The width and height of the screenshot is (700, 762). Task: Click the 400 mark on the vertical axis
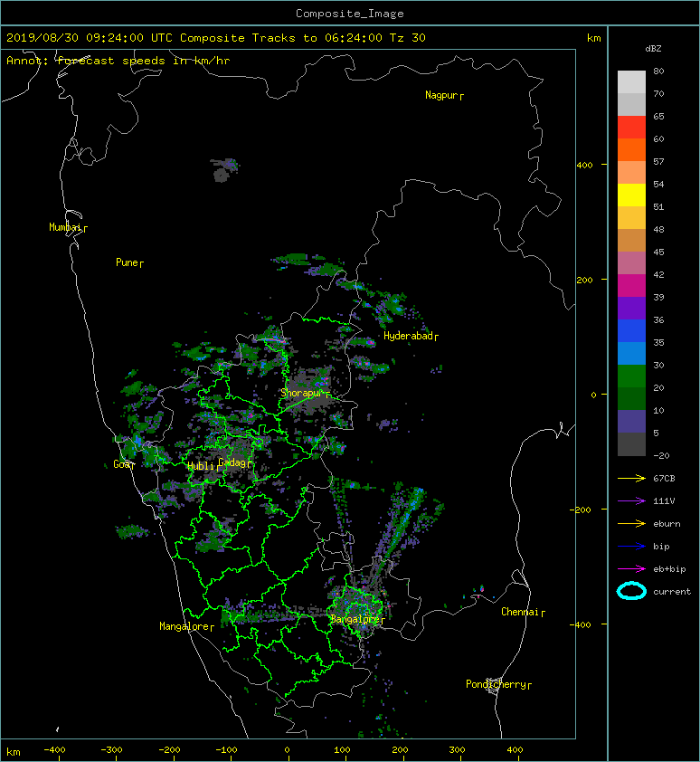pos(584,165)
